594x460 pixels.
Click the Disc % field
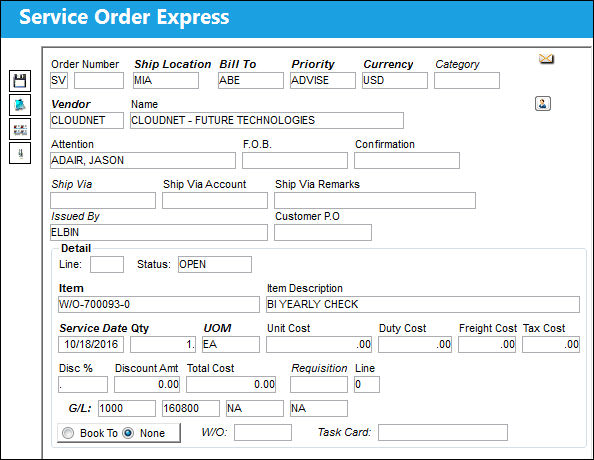83,385
